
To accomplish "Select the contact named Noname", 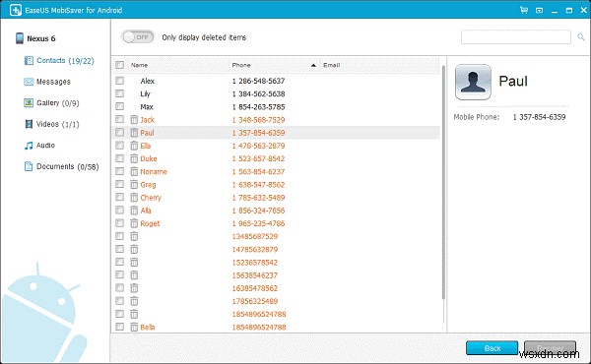I will [x=154, y=171].
